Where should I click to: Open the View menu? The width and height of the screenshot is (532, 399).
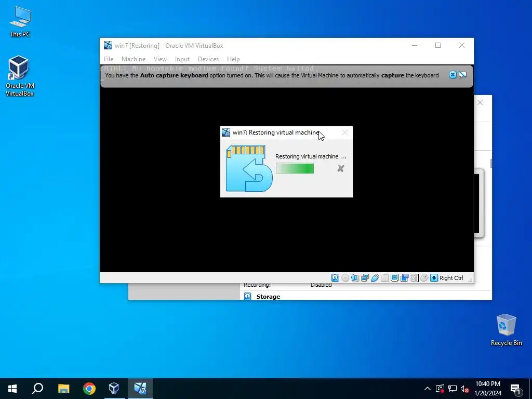click(160, 59)
